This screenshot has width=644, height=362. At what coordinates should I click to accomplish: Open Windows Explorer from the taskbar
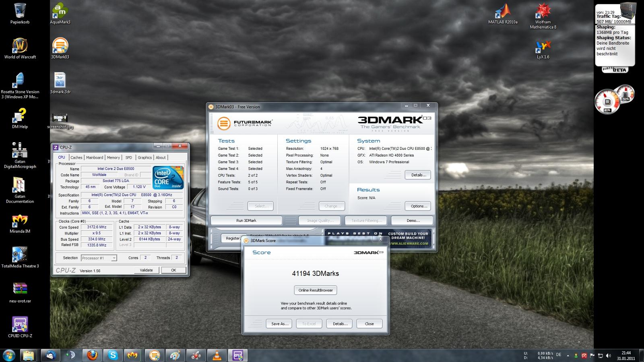(28, 355)
